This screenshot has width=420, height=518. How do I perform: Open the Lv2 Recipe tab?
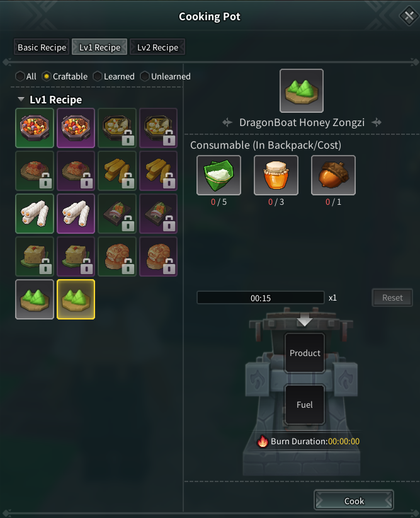pos(157,47)
